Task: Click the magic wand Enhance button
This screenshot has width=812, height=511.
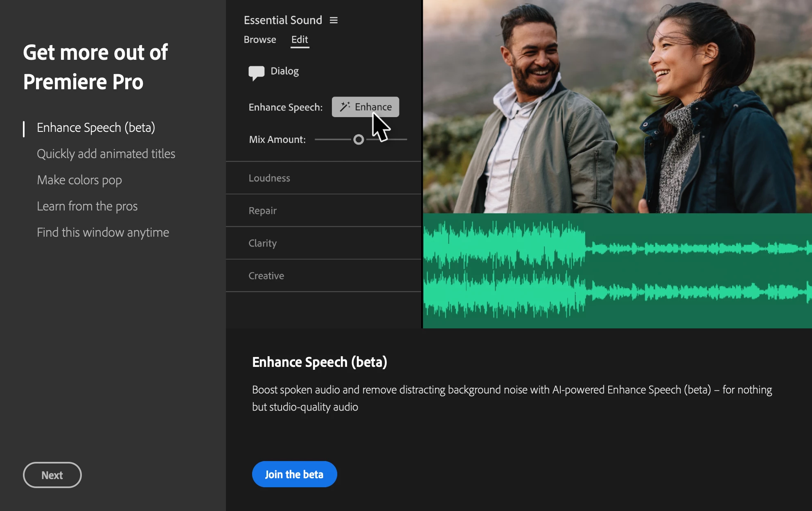Action: point(365,107)
